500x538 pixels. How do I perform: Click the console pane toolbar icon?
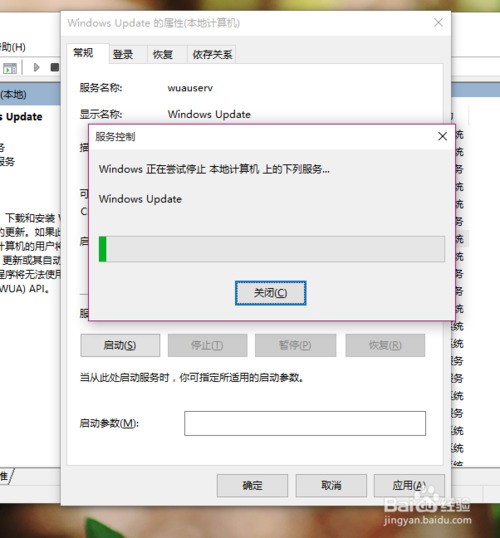click(x=10, y=68)
